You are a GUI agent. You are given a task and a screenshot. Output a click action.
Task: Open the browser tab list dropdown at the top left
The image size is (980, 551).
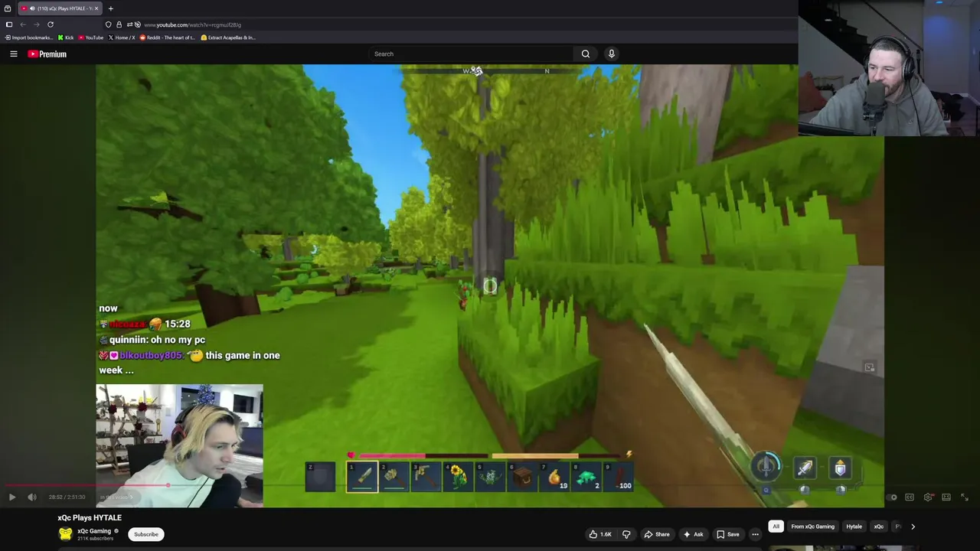tap(8, 8)
